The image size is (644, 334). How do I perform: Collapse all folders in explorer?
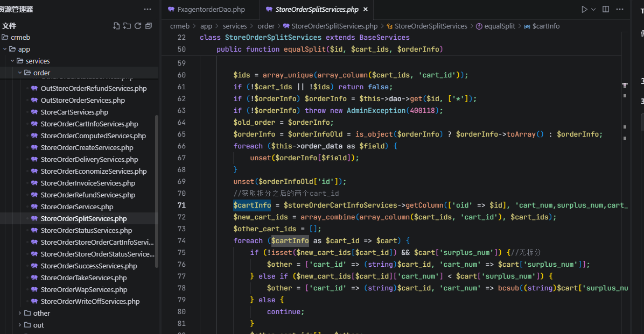click(149, 26)
